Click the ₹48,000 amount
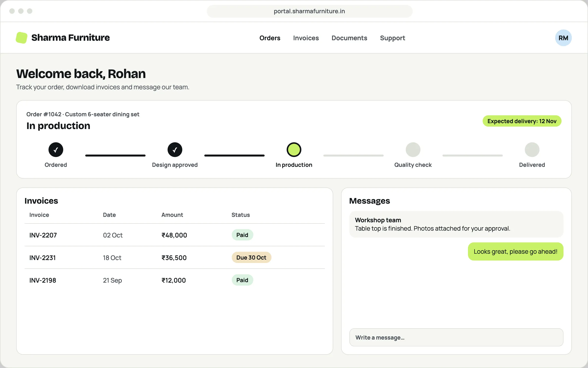Image resolution: width=588 pixels, height=368 pixels. click(x=174, y=235)
